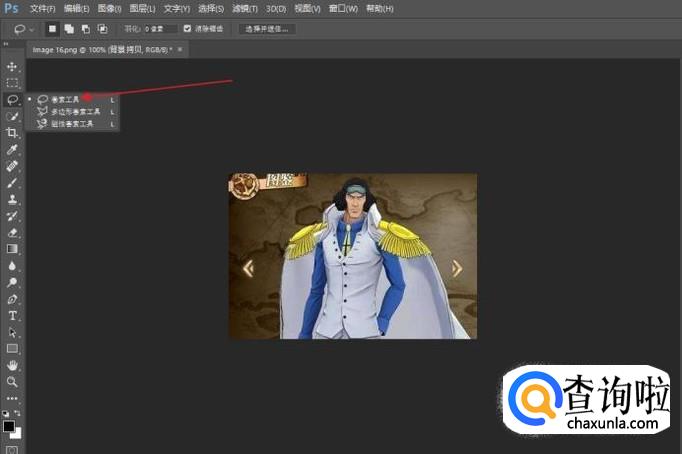The height and width of the screenshot is (454, 682).
Task: Select the Brush tool
Action: (12, 183)
